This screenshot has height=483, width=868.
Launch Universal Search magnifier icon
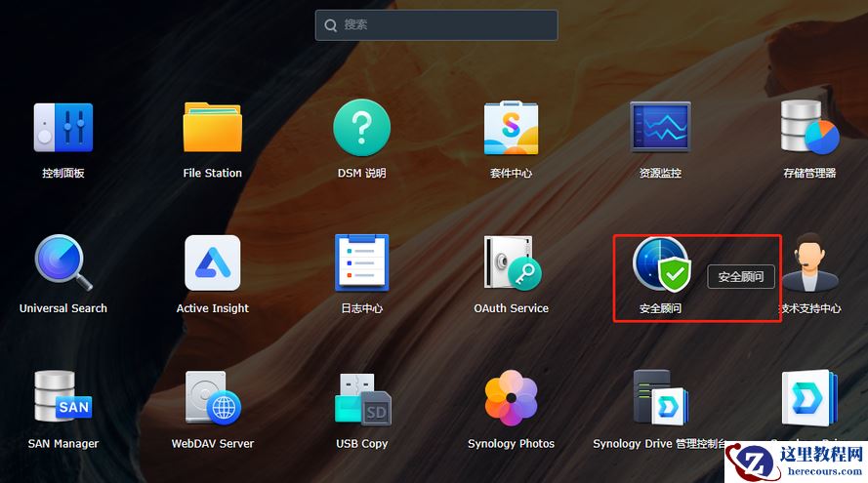pyautogui.click(x=63, y=262)
